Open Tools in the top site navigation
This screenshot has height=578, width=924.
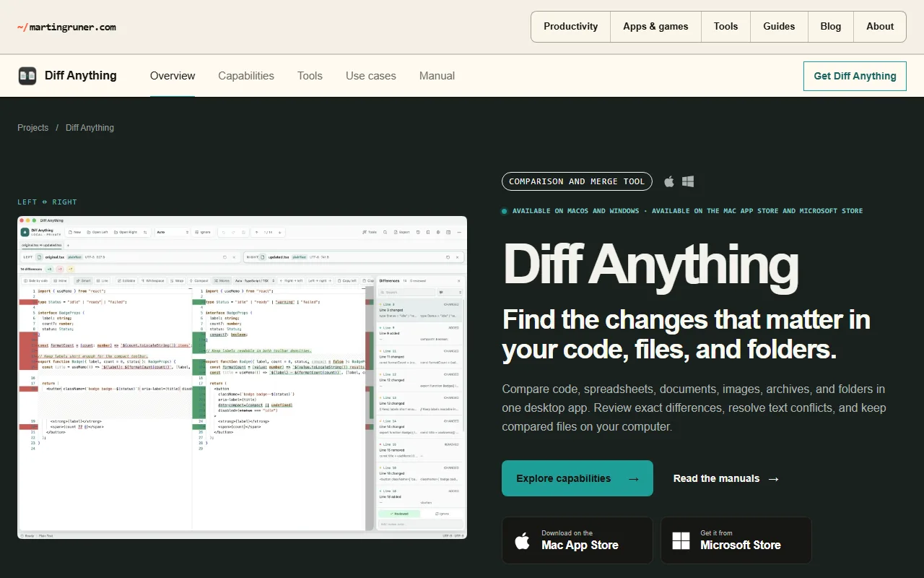pyautogui.click(x=725, y=27)
